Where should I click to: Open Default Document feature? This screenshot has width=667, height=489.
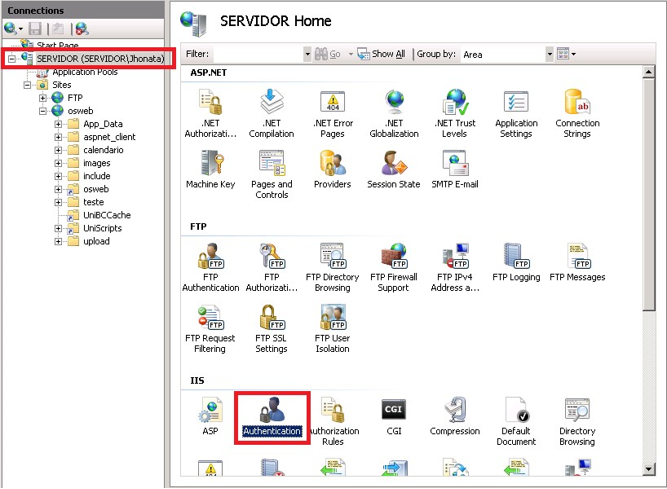(516, 421)
